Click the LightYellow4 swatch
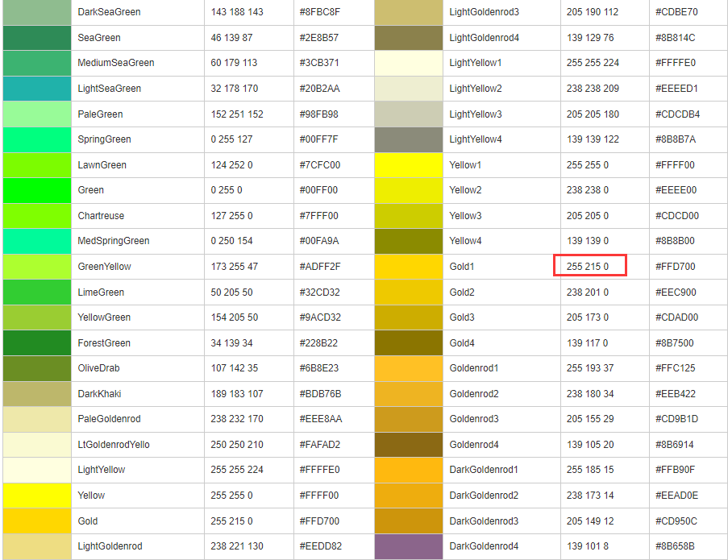Image resolution: width=728 pixels, height=560 pixels. (409, 139)
